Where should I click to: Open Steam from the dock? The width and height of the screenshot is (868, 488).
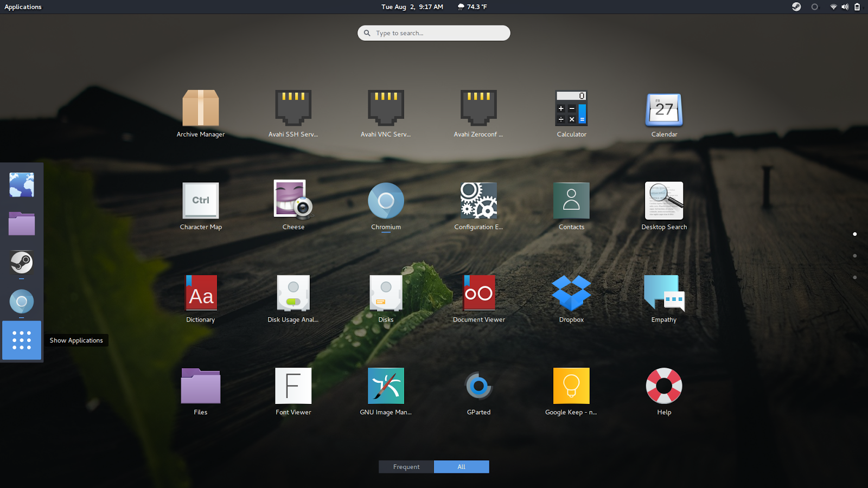pyautogui.click(x=21, y=263)
